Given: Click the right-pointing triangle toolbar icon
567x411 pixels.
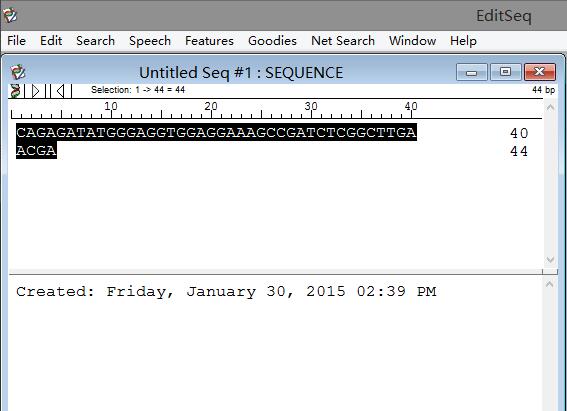Looking at the screenshot, I should coord(35,91).
